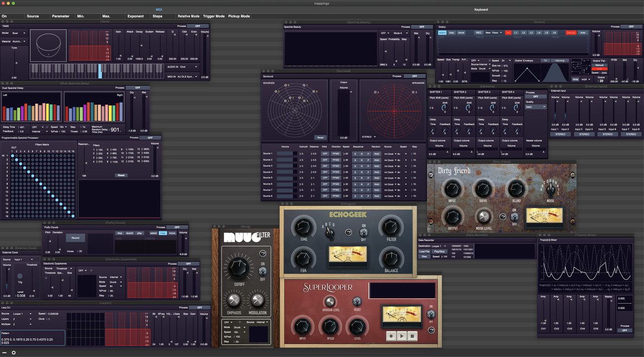Select the Keyboard mappings tab
The width and height of the screenshot is (644, 357).
point(481,10)
